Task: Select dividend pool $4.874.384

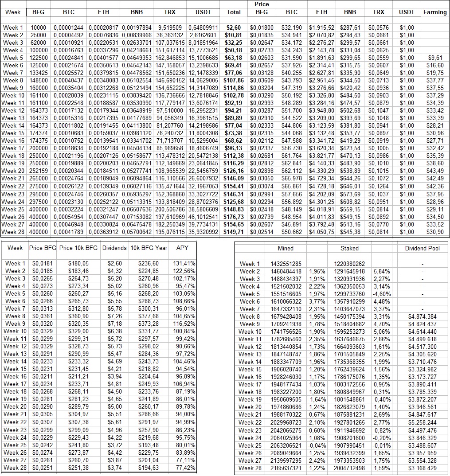Action: tap(423, 316)
